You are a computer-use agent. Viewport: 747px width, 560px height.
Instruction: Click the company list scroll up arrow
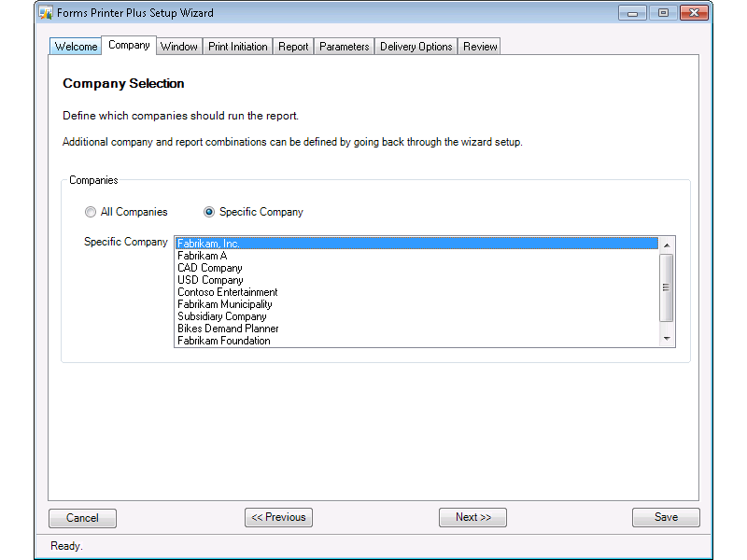667,245
